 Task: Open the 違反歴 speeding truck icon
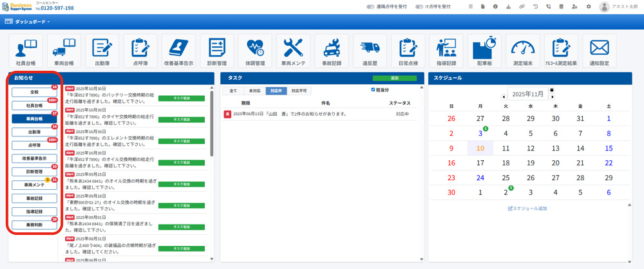[x=370, y=51]
